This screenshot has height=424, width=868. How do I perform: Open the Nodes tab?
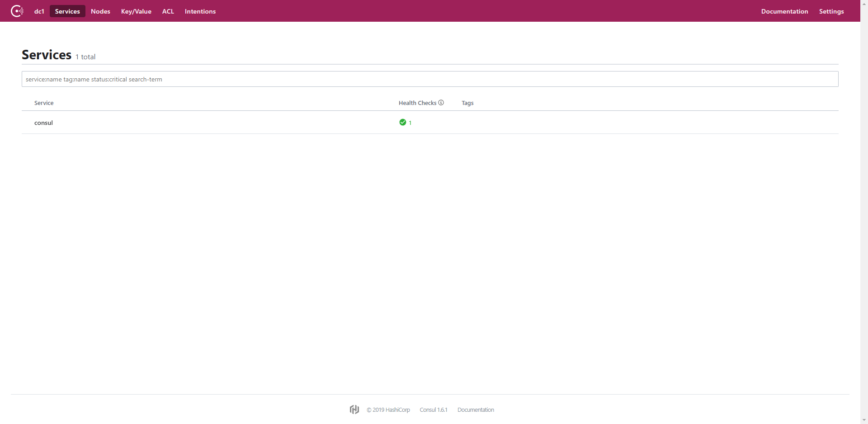(x=100, y=11)
